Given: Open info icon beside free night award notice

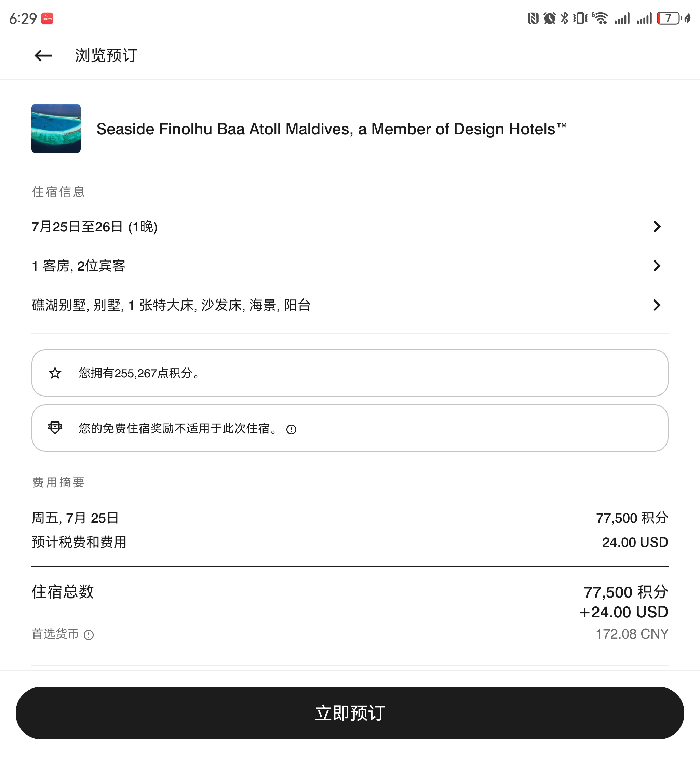Looking at the screenshot, I should (291, 430).
